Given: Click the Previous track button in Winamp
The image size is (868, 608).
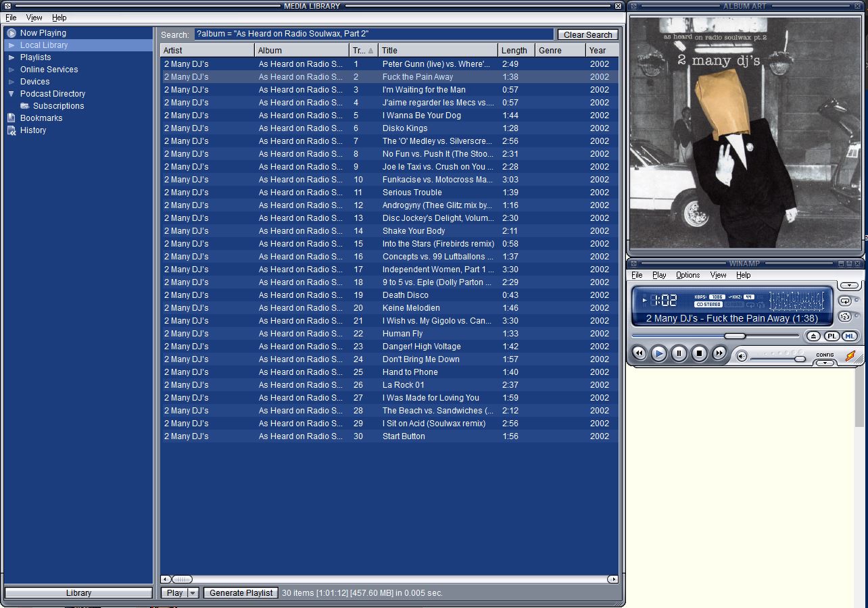Looking at the screenshot, I should [639, 353].
